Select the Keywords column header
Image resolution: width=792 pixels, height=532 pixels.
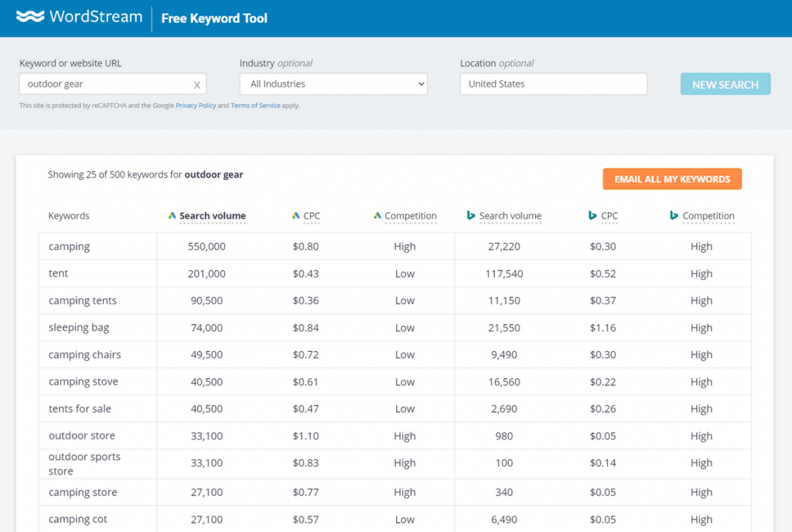point(69,216)
